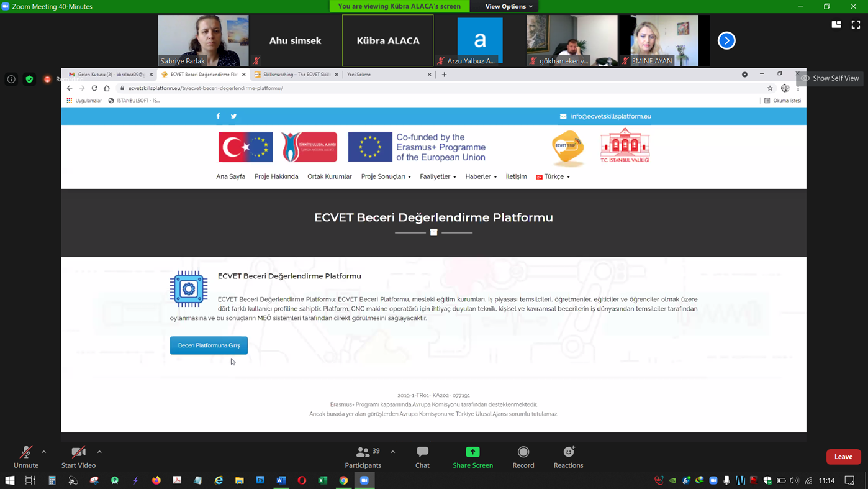Start Video camera toggle
The height and width of the screenshot is (489, 868).
click(x=78, y=457)
